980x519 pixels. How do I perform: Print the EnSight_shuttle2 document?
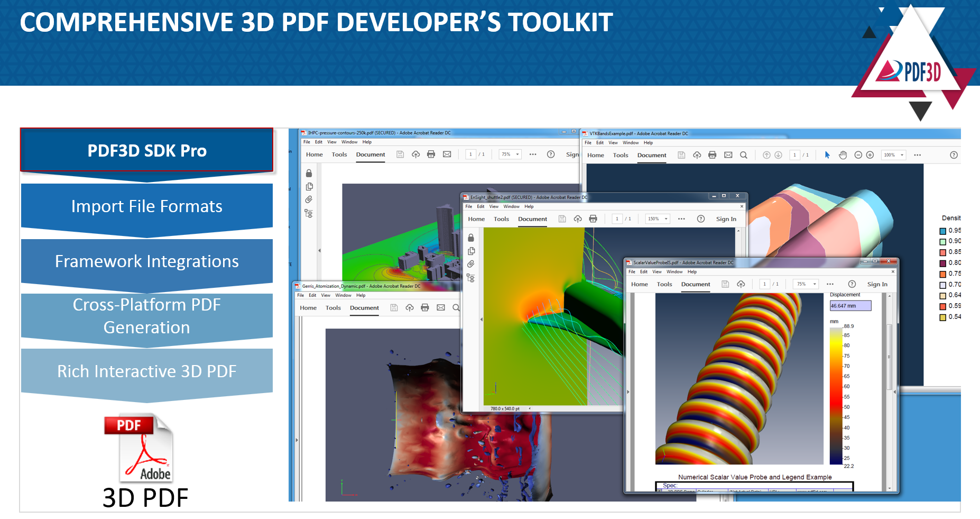[x=593, y=219]
